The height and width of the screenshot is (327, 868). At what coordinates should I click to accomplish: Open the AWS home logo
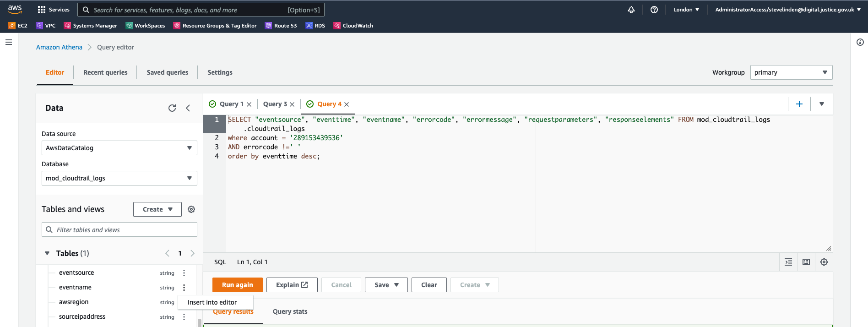tap(15, 10)
